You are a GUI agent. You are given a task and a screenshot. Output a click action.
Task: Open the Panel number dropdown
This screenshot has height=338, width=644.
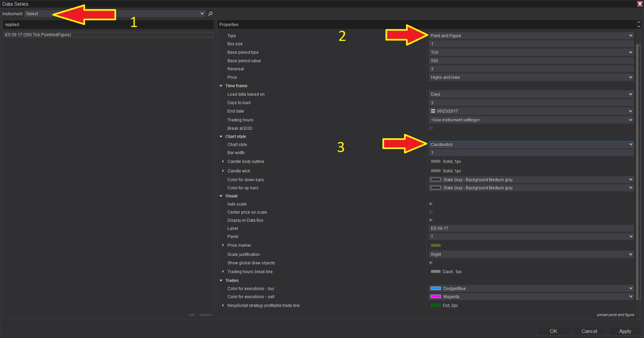point(531,236)
